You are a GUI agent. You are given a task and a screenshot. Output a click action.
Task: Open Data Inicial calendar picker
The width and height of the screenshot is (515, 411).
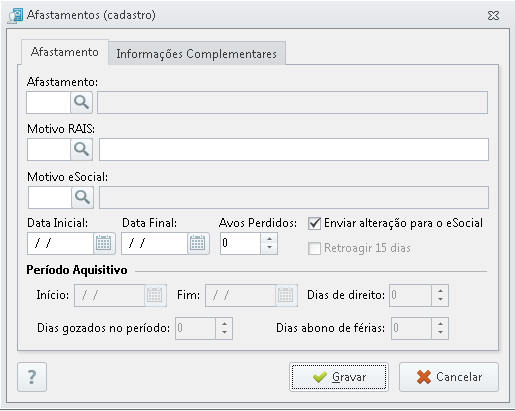[x=104, y=243]
